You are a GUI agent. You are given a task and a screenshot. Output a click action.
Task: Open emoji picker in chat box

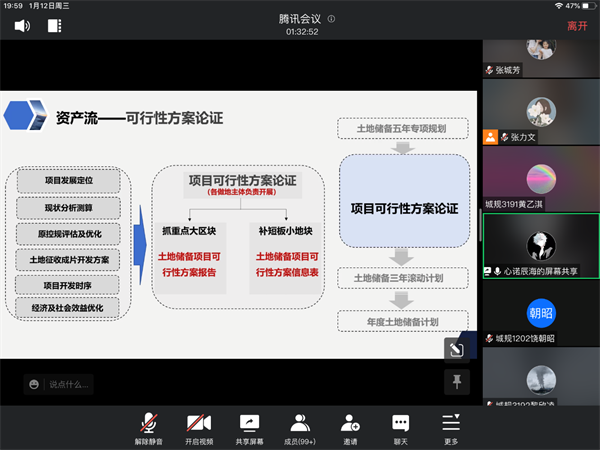35,383
